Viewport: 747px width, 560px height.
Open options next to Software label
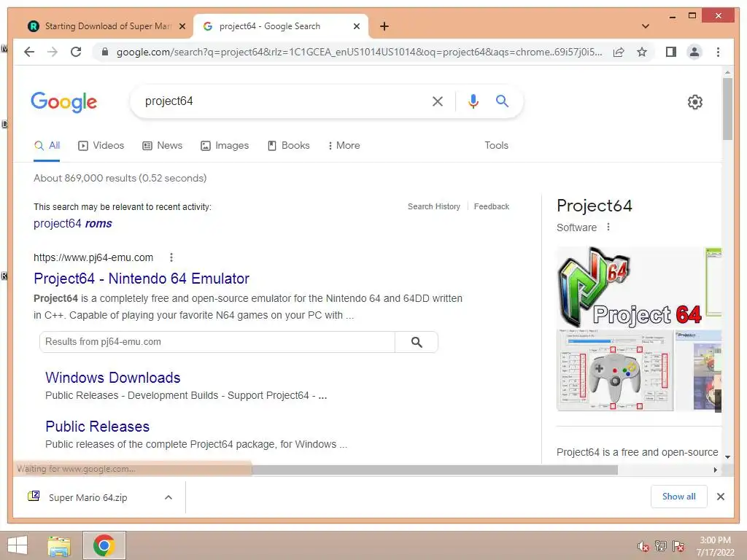coord(608,227)
